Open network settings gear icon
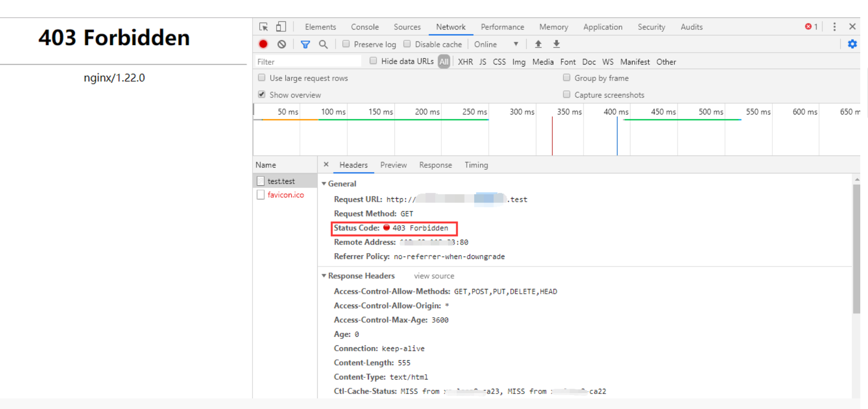 click(852, 44)
